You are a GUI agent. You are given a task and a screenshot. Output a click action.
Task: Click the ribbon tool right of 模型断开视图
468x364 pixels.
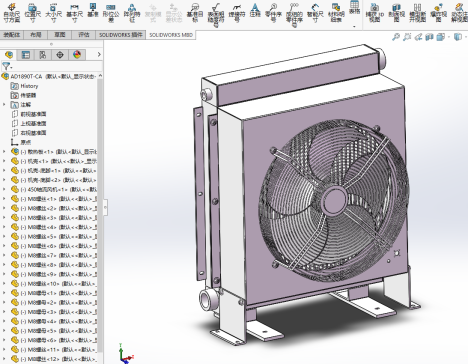439,12
